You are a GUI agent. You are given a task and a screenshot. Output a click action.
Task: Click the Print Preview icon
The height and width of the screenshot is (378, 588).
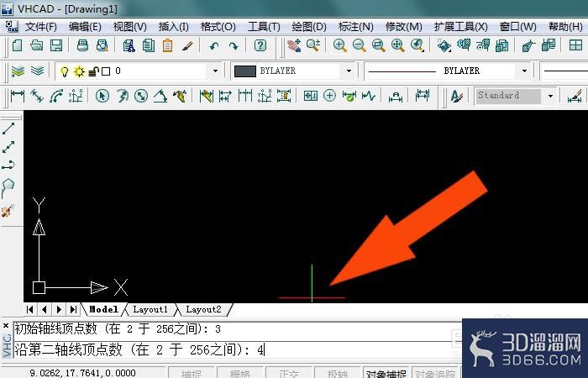pos(102,45)
